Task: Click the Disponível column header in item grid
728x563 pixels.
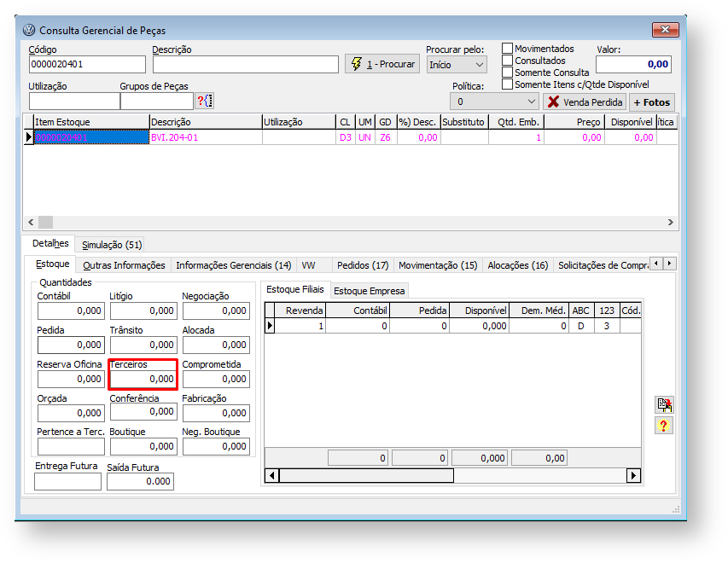Action: click(631, 122)
